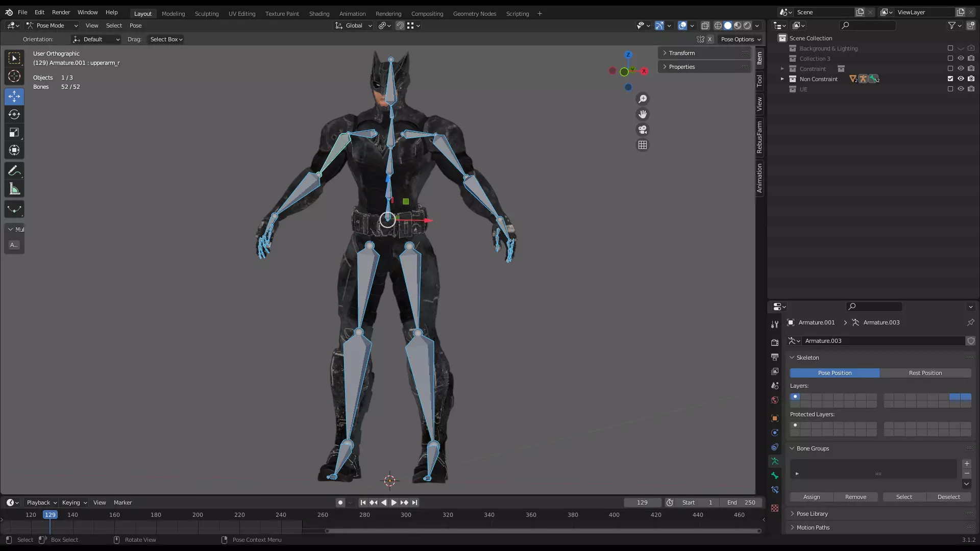The height and width of the screenshot is (551, 980).
Task: Select the Cursor tool
Action: coord(14,77)
